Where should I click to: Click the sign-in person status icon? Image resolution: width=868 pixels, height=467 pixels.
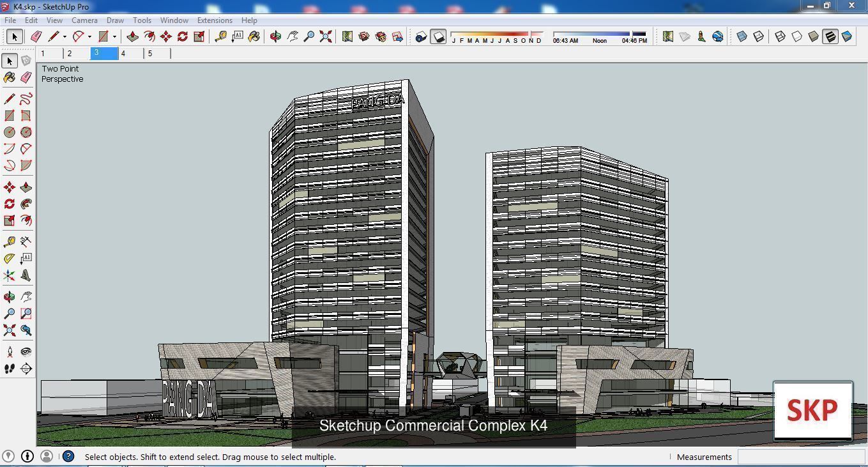[47, 456]
